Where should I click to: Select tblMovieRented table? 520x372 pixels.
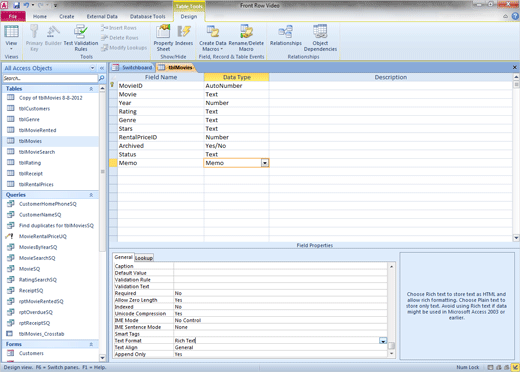click(x=37, y=130)
